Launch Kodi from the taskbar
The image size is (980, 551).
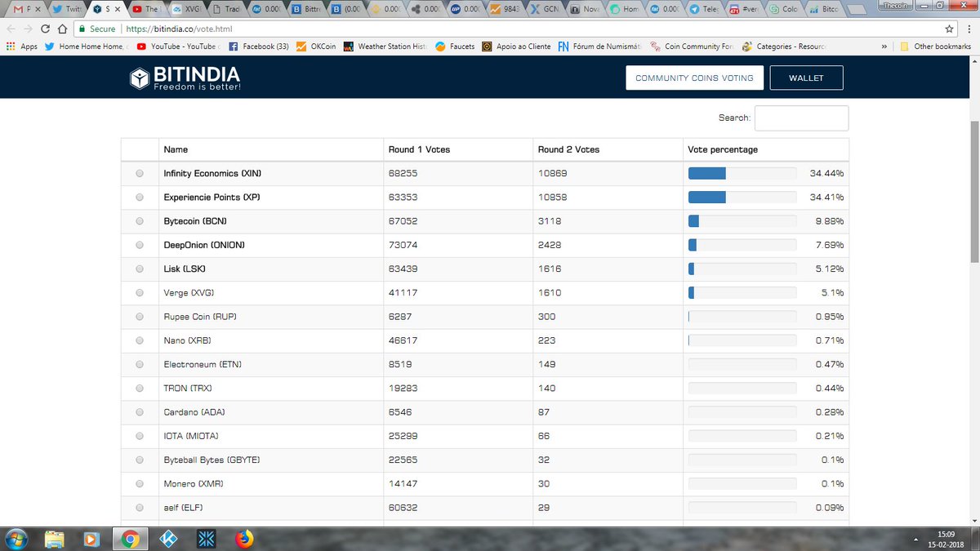pyautogui.click(x=168, y=539)
